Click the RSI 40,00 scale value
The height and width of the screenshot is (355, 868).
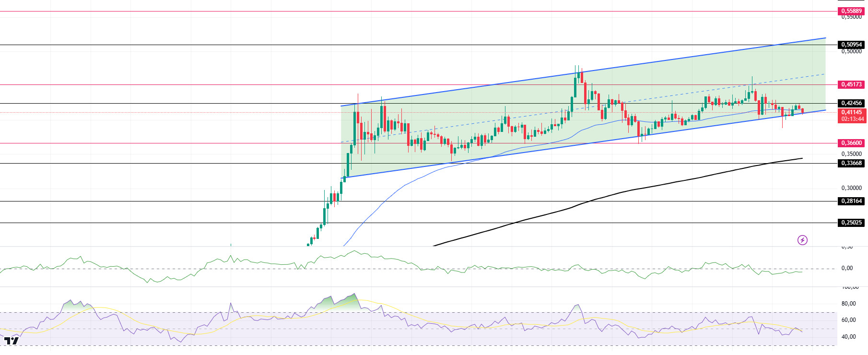[848, 337]
